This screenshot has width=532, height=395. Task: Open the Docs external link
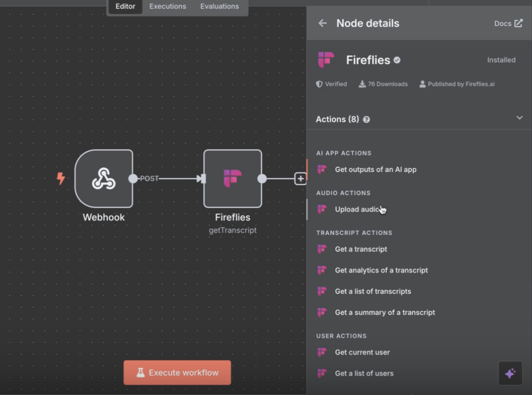(508, 24)
